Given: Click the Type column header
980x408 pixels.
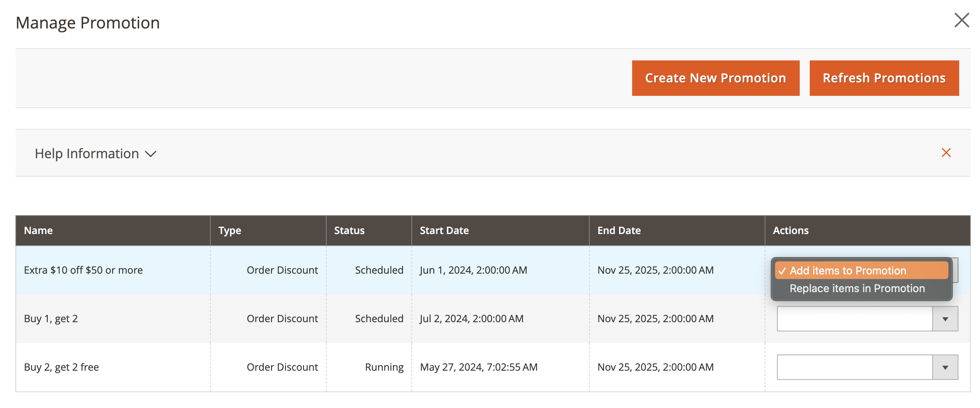Looking at the screenshot, I should coord(230,231).
